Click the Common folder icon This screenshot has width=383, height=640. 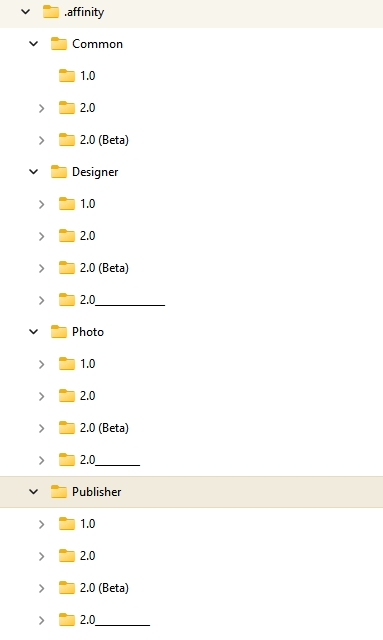59,44
